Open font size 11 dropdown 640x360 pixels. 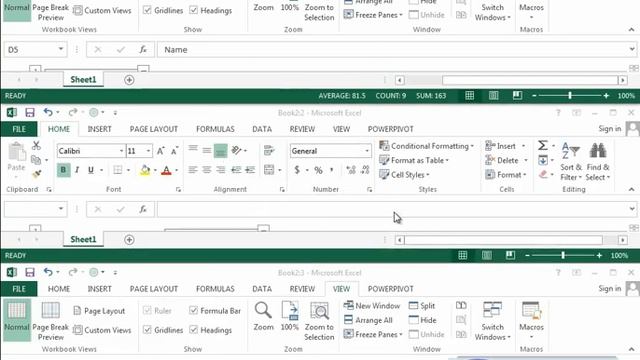[148, 151]
